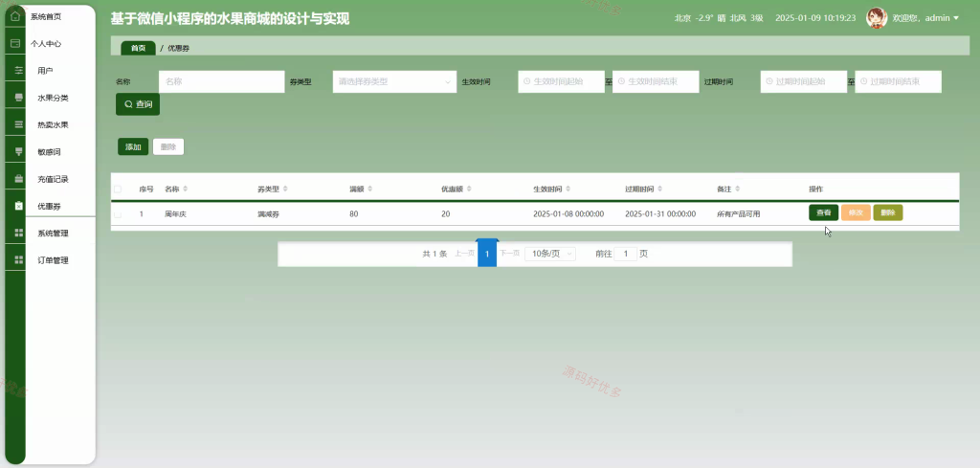980x468 pixels.
Task: Click the 生效时间结束 date field
Action: click(x=656, y=81)
